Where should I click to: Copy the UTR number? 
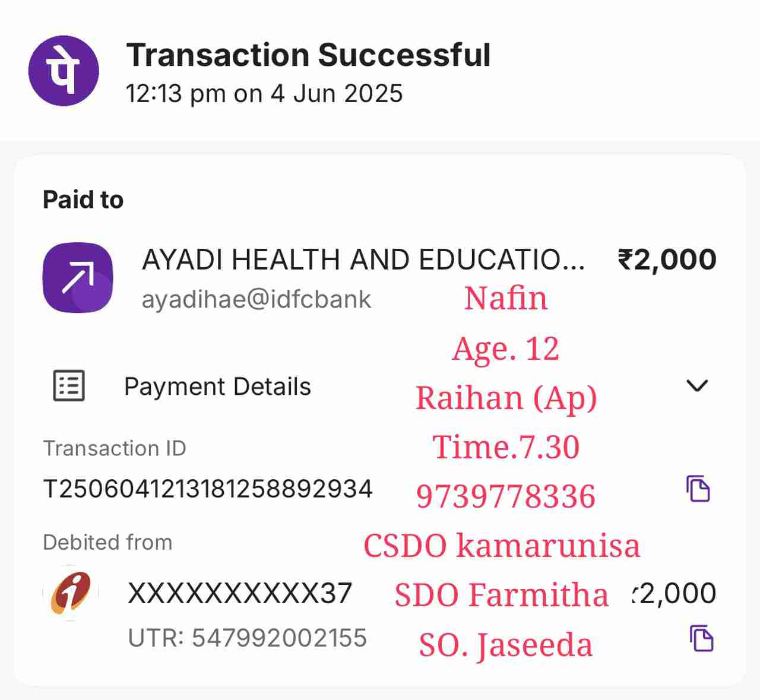[x=701, y=638]
